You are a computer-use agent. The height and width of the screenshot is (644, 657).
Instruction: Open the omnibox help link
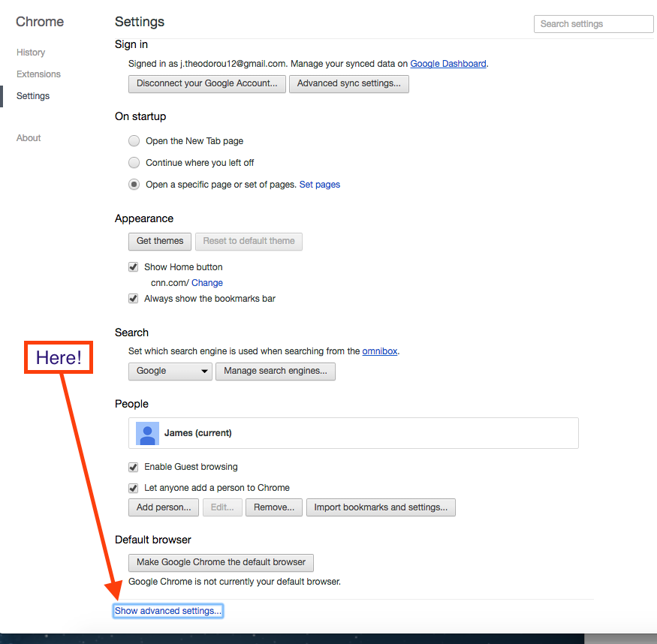pyautogui.click(x=380, y=351)
